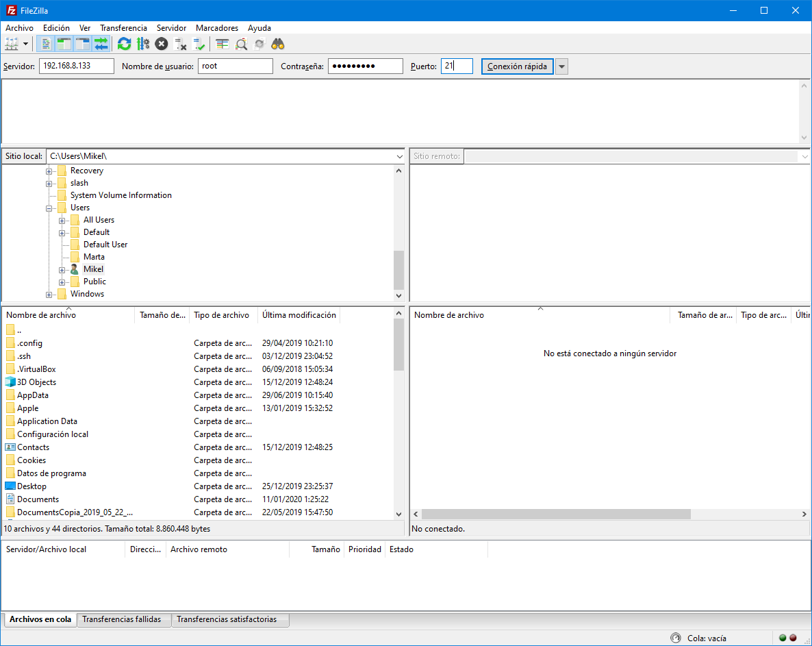Click the remote pane horizontal scrollbar
The image size is (812, 646).
click(x=556, y=514)
